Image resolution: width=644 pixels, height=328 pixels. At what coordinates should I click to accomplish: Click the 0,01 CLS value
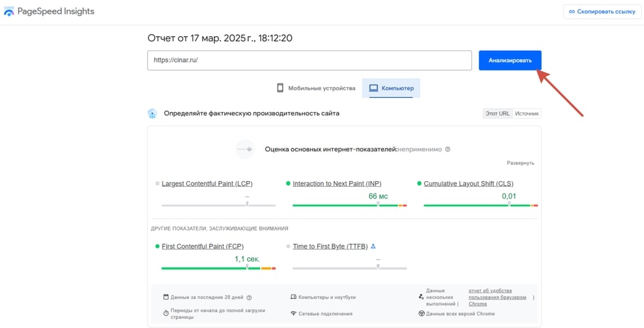(x=509, y=197)
